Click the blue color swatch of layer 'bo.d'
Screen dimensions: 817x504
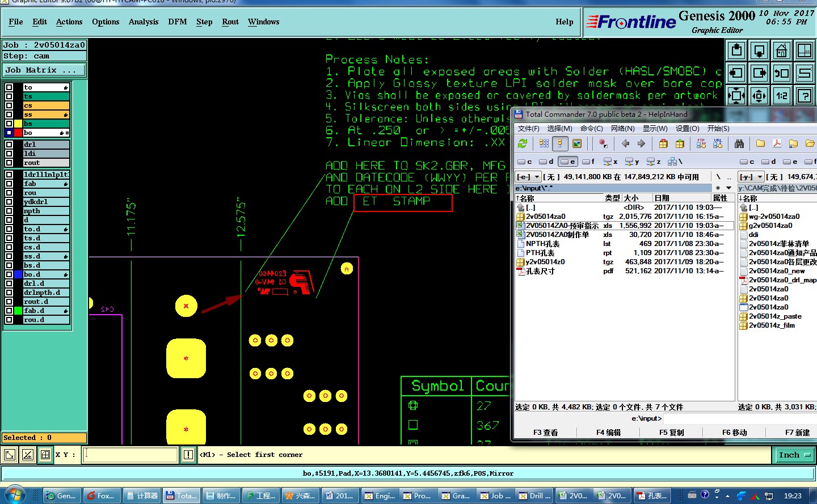[x=18, y=274]
